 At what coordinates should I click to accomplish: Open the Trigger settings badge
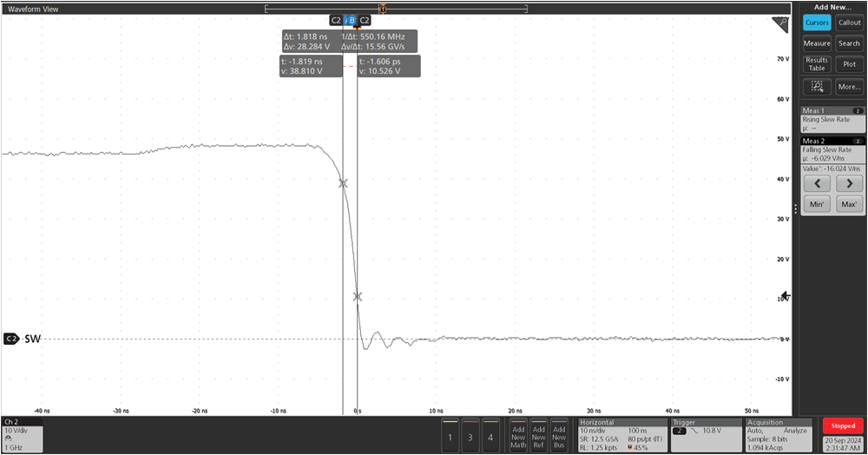[x=706, y=436]
